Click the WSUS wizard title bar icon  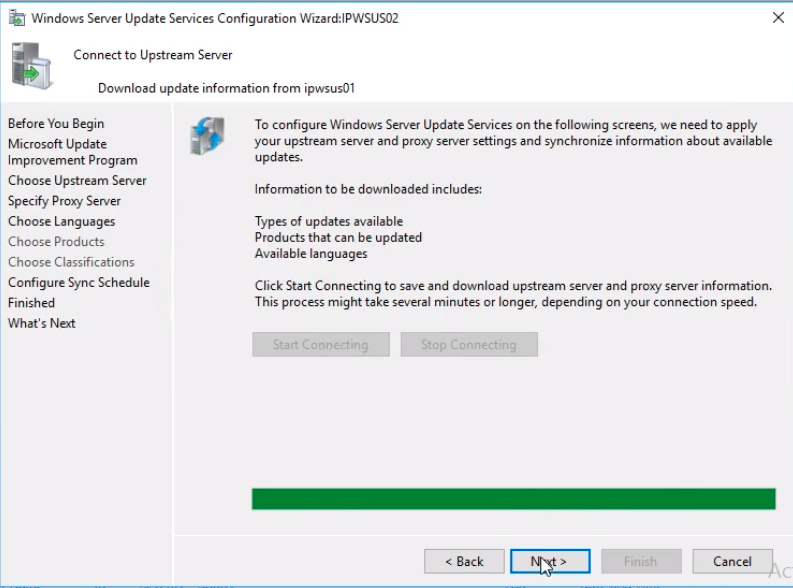(17, 18)
